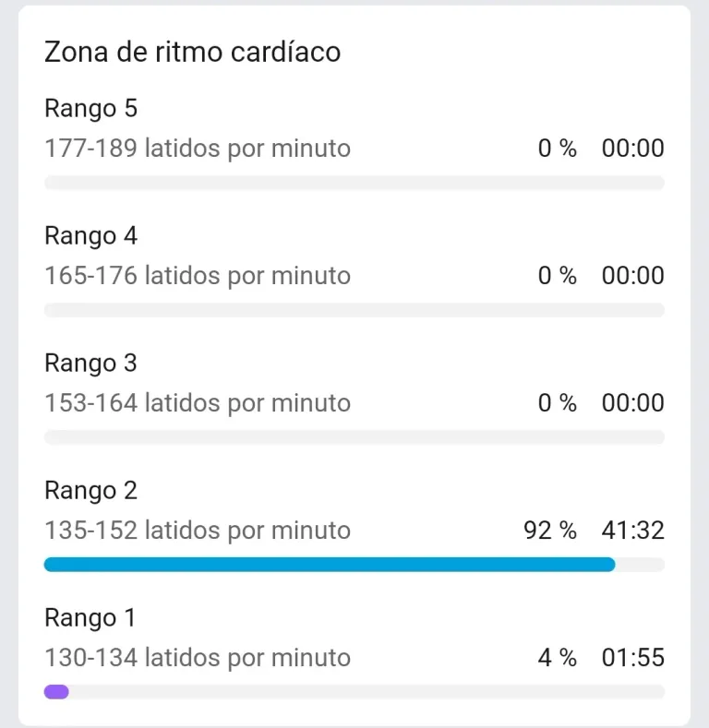Viewport: 709px width, 728px height.
Task: Select the Rango 2 label
Action: coord(91,490)
